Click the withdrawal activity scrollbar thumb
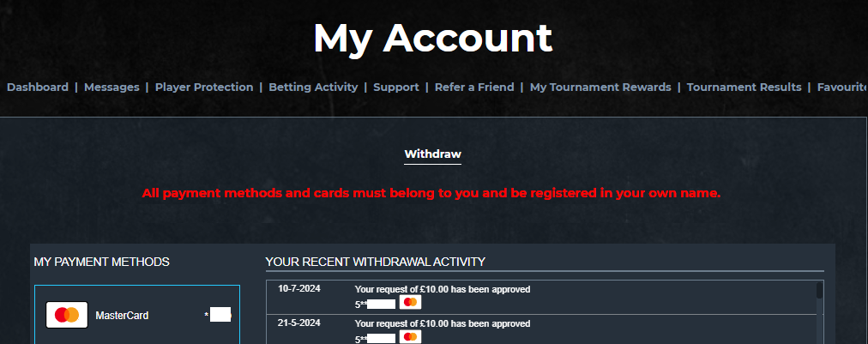The width and height of the screenshot is (868, 344). [819, 292]
